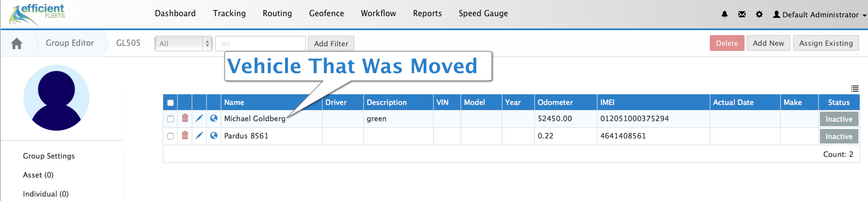
Task: Open the Geofence menu
Action: tap(326, 13)
